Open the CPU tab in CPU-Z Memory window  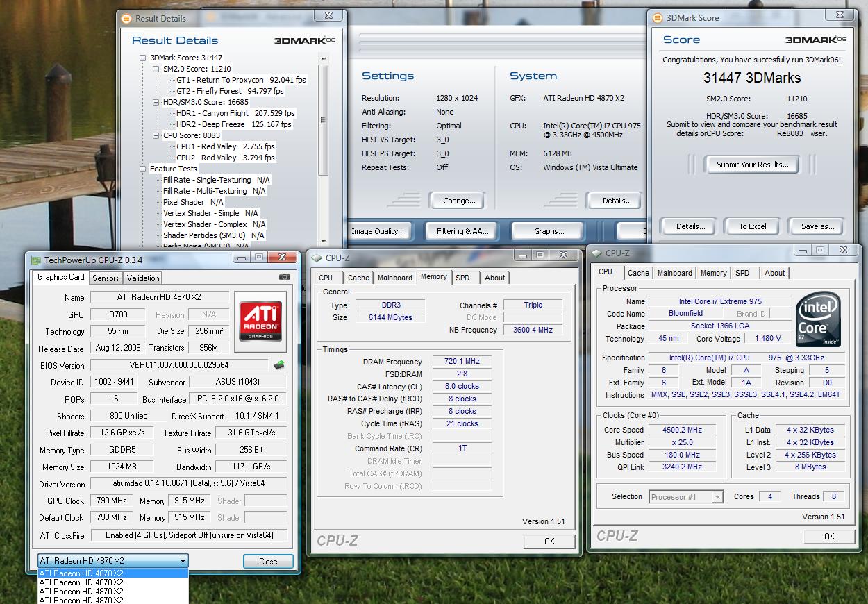tap(326, 278)
